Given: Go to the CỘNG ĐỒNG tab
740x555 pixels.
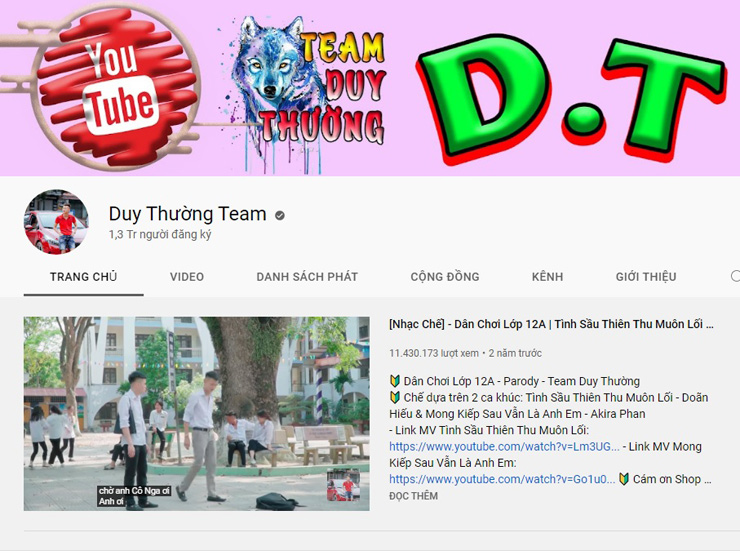Looking at the screenshot, I should tap(445, 277).
